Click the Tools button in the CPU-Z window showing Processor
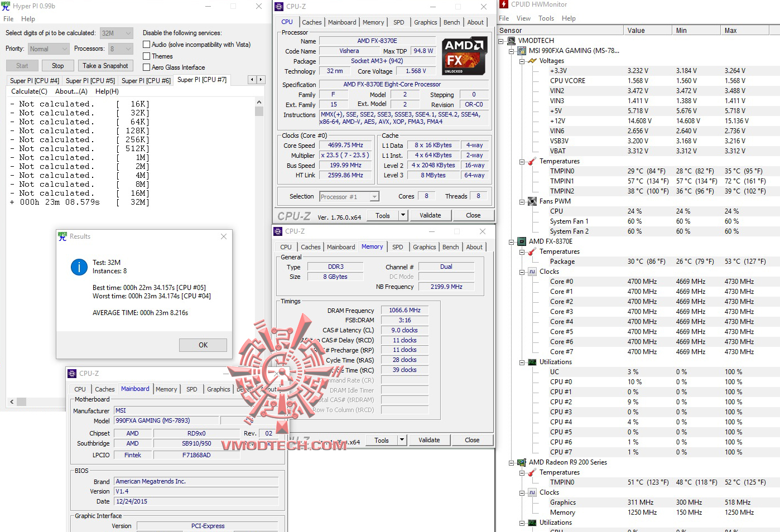This screenshot has width=780, height=532. point(383,215)
